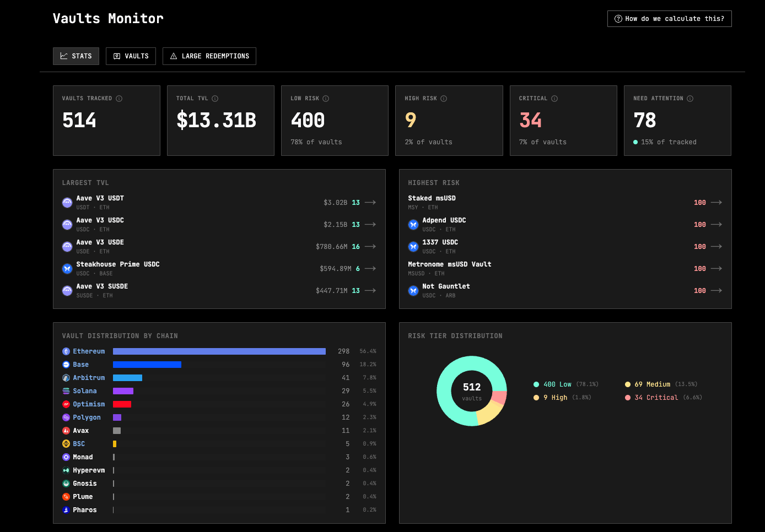This screenshot has width=765, height=532.
Task: Open the Steakhouse Prime USDC vault name
Action: click(x=118, y=264)
